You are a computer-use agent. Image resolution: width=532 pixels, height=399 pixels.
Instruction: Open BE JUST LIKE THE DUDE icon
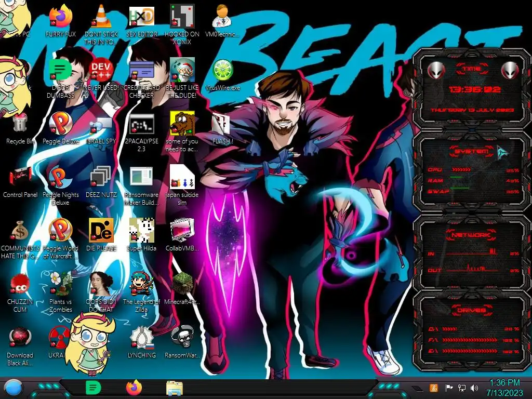(x=182, y=70)
